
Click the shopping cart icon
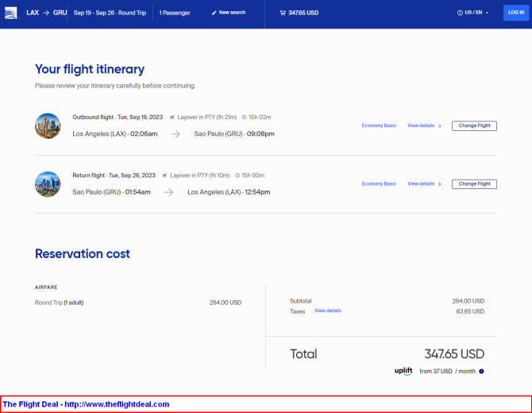(x=283, y=13)
